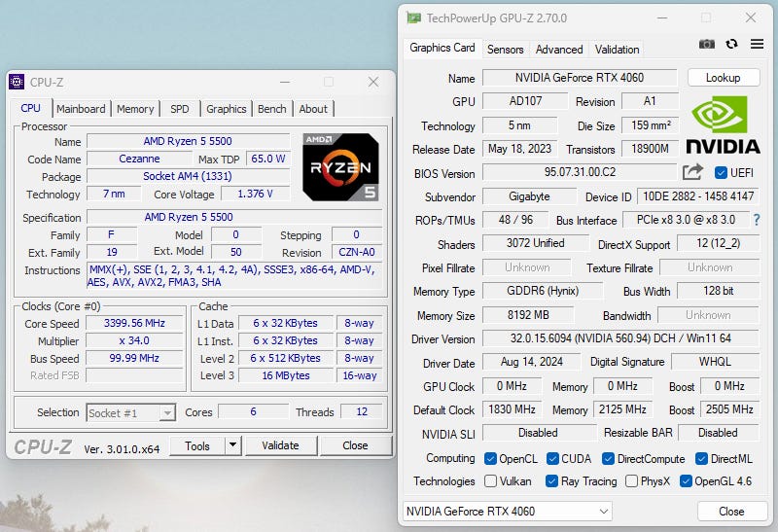Click the Level 3 cache value 16 MBytes
This screenshot has width=778, height=532.
[286, 375]
